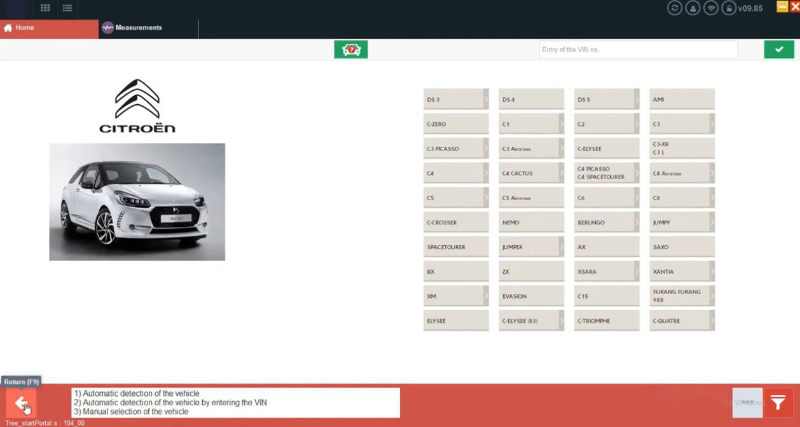Viewport: 800px width, 427px height.
Task: Select the C-ZERO model
Action: (x=456, y=123)
